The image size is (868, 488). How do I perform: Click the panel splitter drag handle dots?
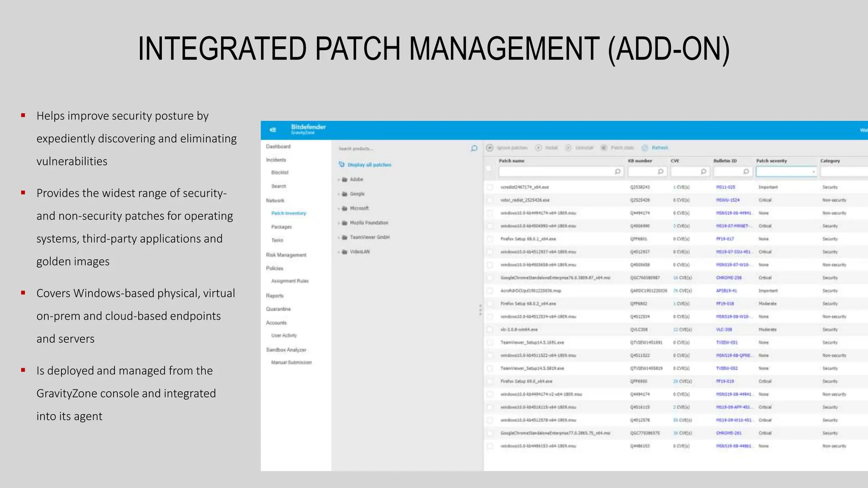pyautogui.click(x=480, y=310)
